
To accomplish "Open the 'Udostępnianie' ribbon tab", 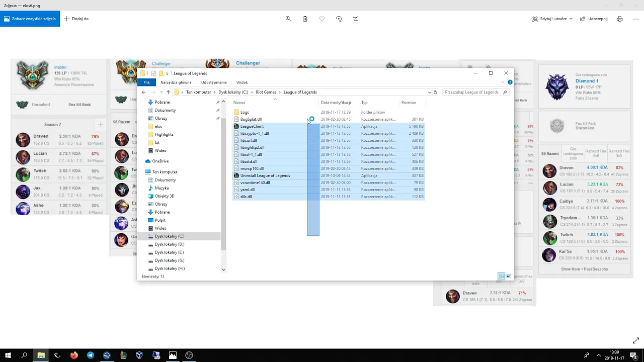I will click(214, 82).
